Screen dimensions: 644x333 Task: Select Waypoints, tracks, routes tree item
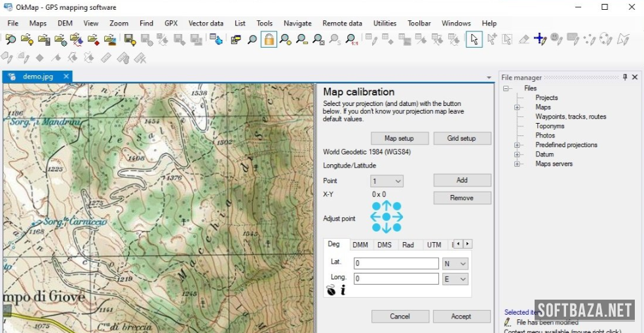tap(571, 116)
